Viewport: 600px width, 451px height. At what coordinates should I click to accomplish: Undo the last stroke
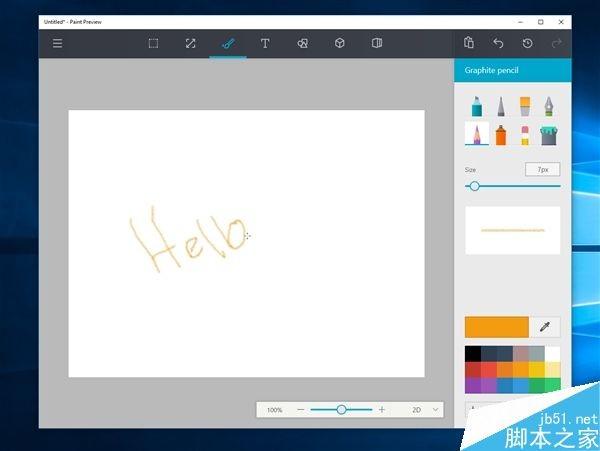[498, 44]
